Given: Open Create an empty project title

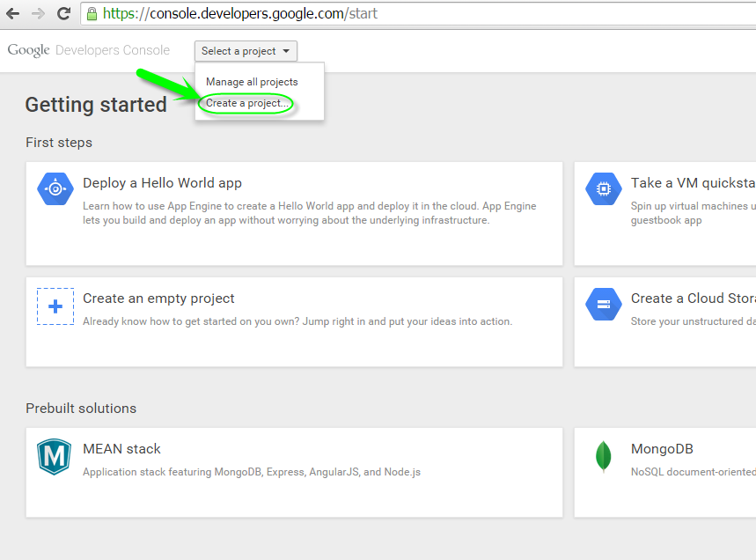Looking at the screenshot, I should (x=158, y=298).
